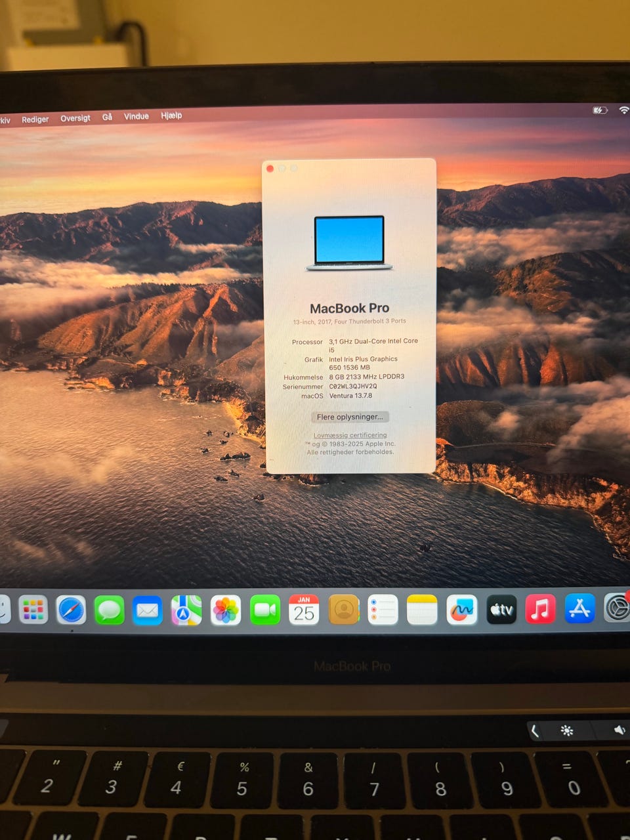Click the Flere oplysninger... button
This screenshot has width=630, height=840.
[350, 417]
